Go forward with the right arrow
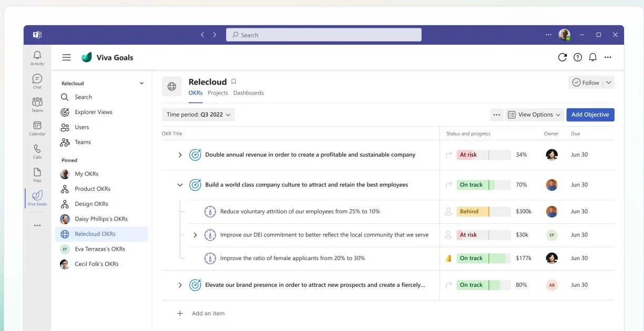The height and width of the screenshot is (331, 644). tap(214, 35)
